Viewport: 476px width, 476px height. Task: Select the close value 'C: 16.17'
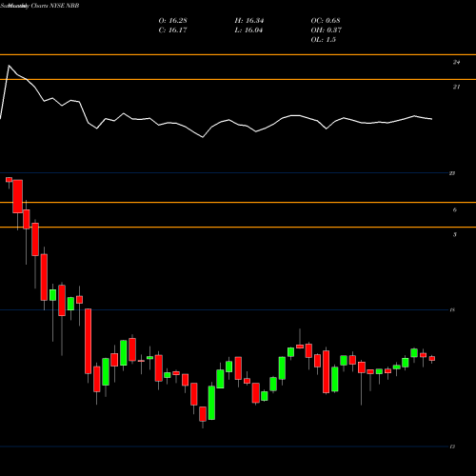click(x=172, y=30)
